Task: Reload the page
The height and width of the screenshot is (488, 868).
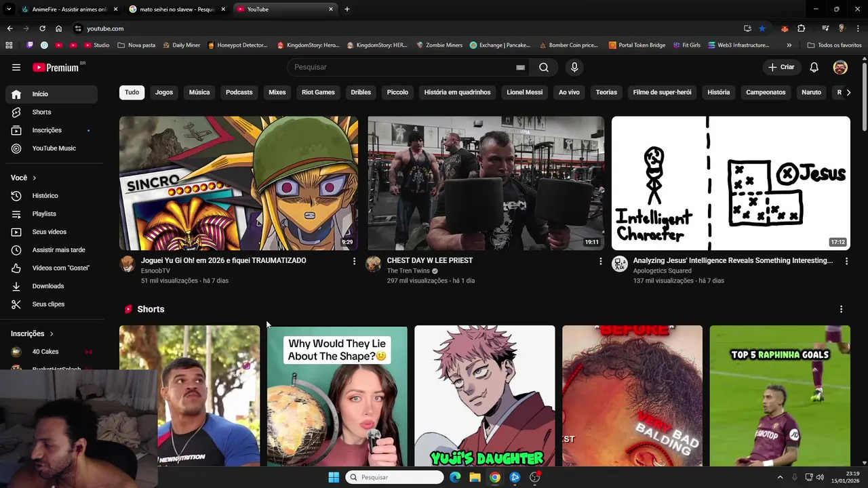Action: (42, 28)
